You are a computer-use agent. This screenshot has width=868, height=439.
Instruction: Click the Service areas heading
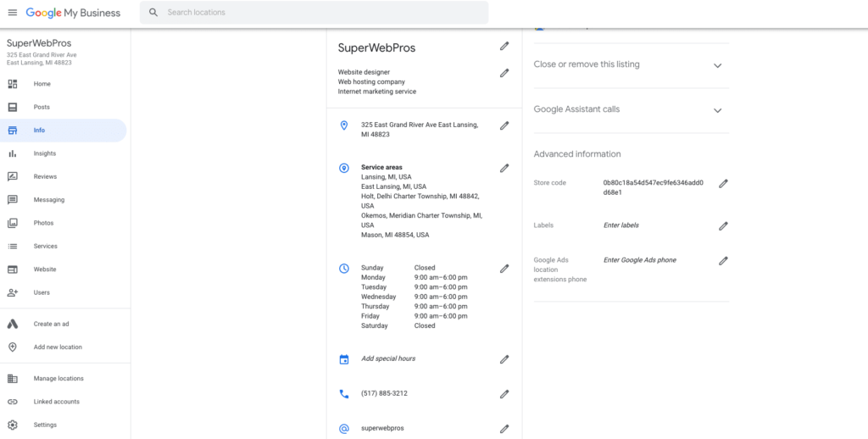(x=381, y=167)
